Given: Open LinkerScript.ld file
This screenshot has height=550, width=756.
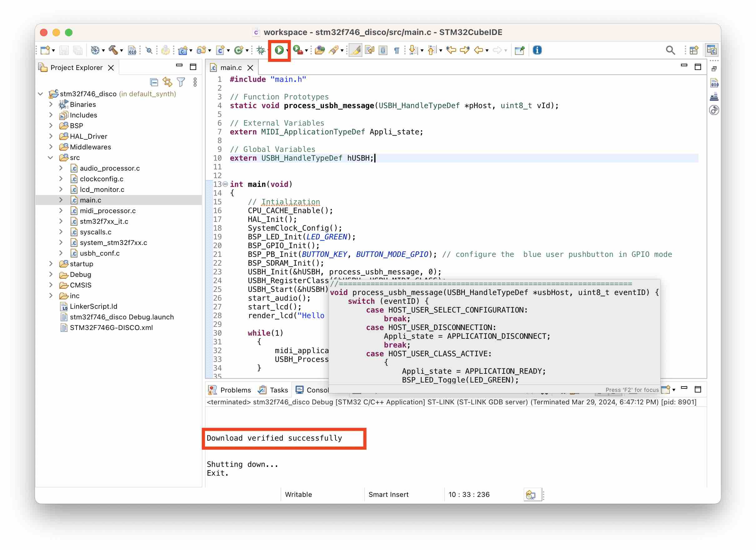Looking at the screenshot, I should [93, 307].
